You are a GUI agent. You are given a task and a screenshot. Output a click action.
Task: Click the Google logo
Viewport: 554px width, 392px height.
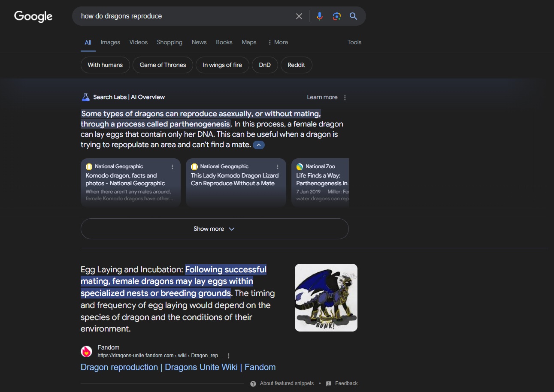[33, 16]
